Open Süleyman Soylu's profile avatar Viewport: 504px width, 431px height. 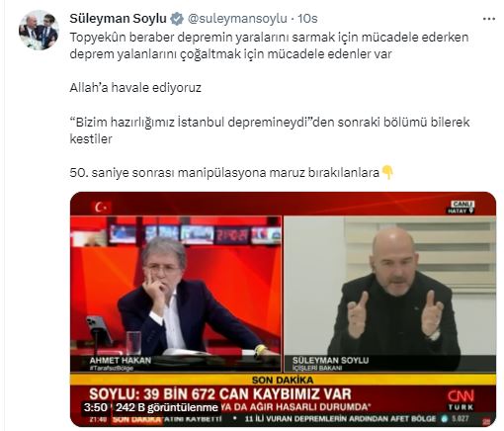tap(39, 30)
